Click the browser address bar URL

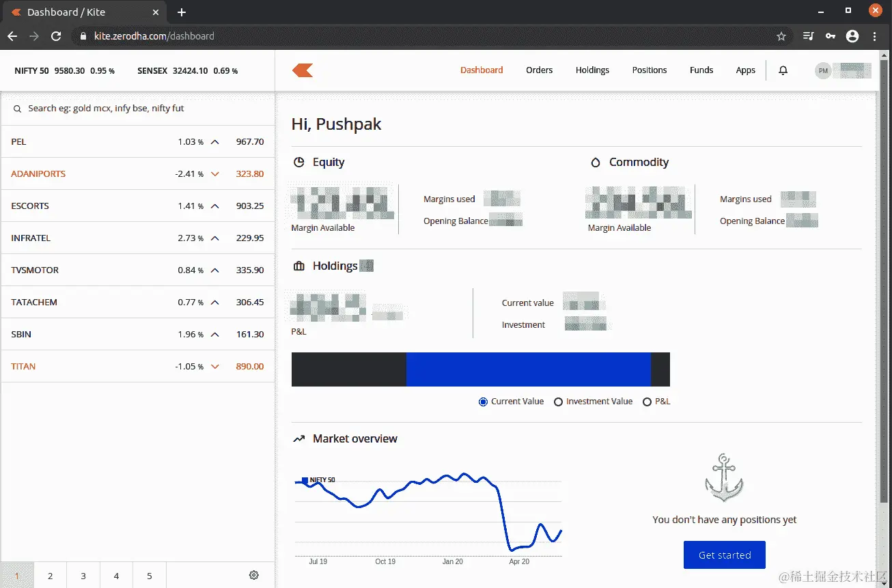coord(154,36)
